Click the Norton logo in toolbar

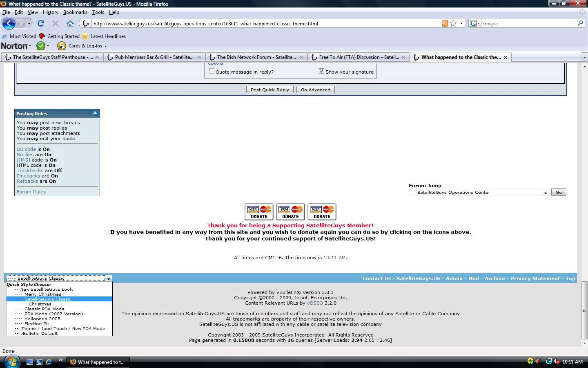[14, 46]
